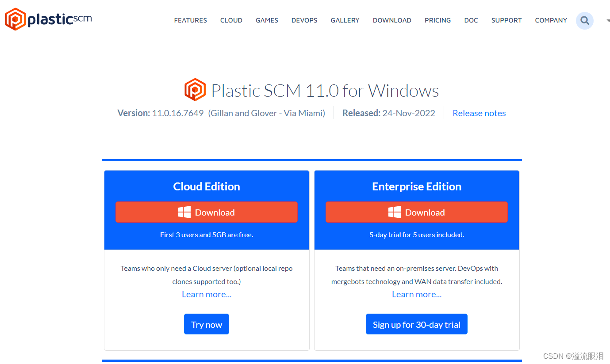
Task: Expand the small arrow right of search
Action: [x=608, y=21]
